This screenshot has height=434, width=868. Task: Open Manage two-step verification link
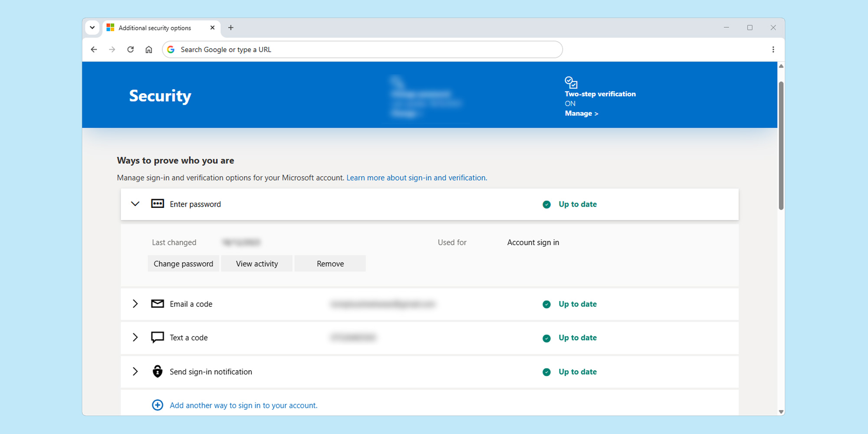point(581,113)
